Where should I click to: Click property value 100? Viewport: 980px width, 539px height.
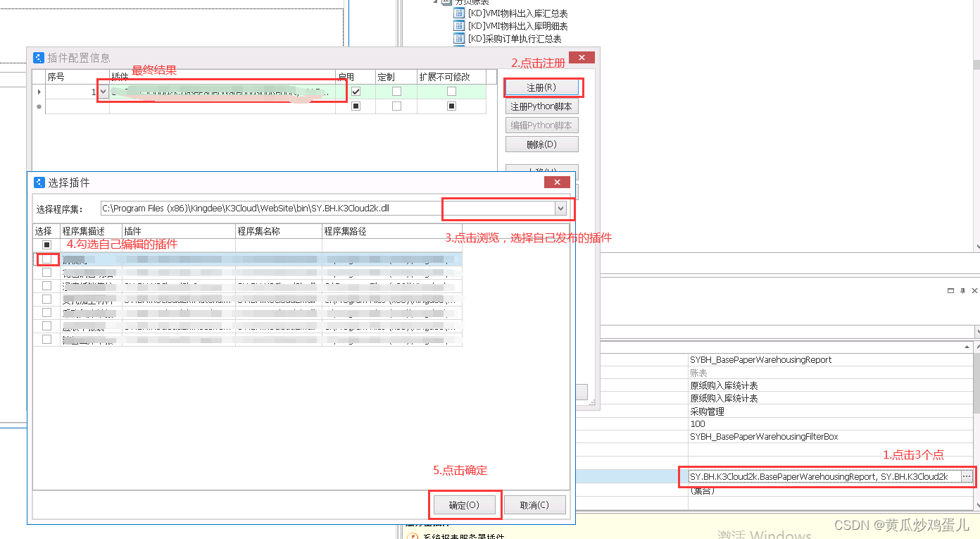click(697, 424)
